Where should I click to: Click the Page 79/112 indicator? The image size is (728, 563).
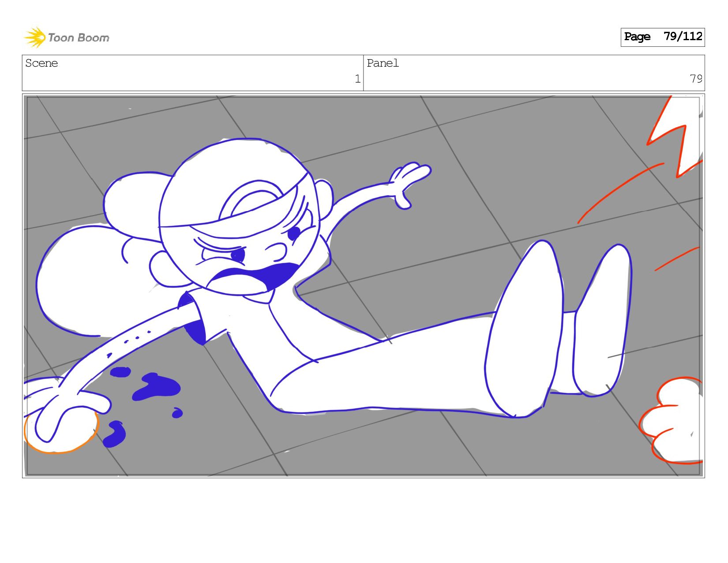click(x=662, y=37)
